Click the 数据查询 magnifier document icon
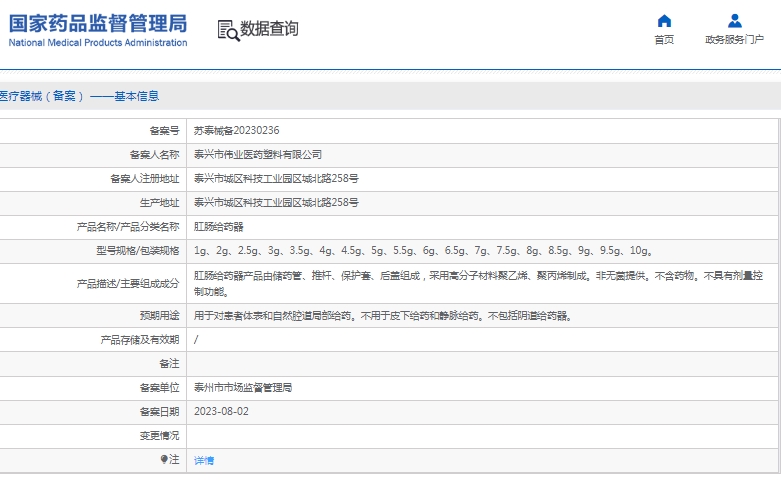This screenshot has width=781, height=480. tap(229, 30)
